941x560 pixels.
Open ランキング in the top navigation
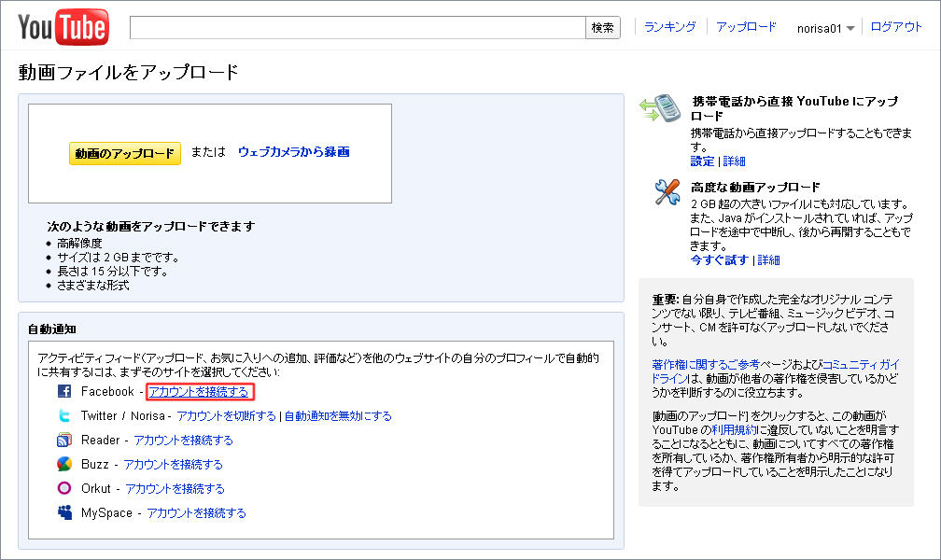[669, 27]
